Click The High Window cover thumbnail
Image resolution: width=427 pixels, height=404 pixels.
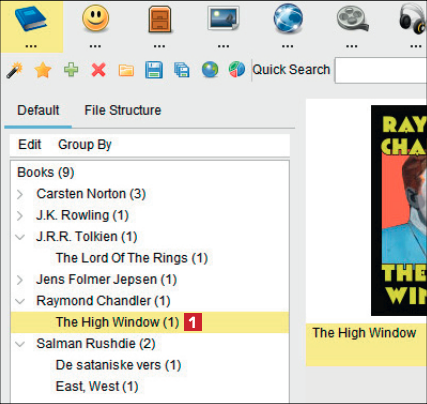(399, 210)
